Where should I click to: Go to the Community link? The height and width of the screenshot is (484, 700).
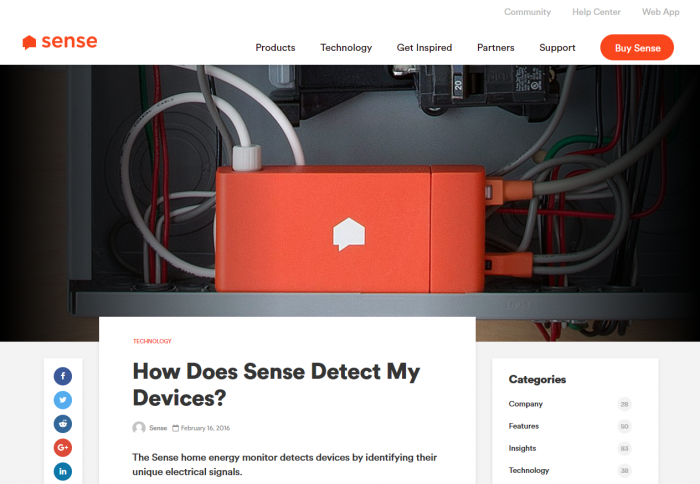[x=527, y=12]
